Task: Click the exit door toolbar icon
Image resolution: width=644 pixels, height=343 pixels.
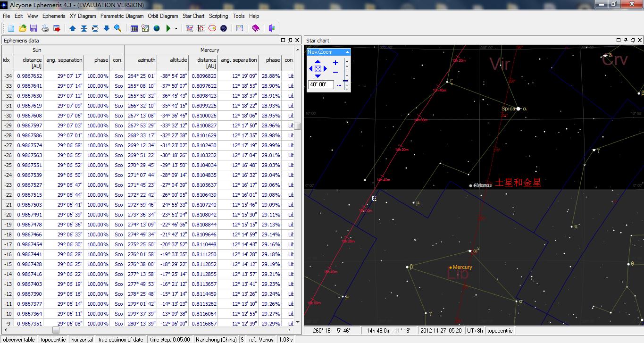Action: pos(272,28)
